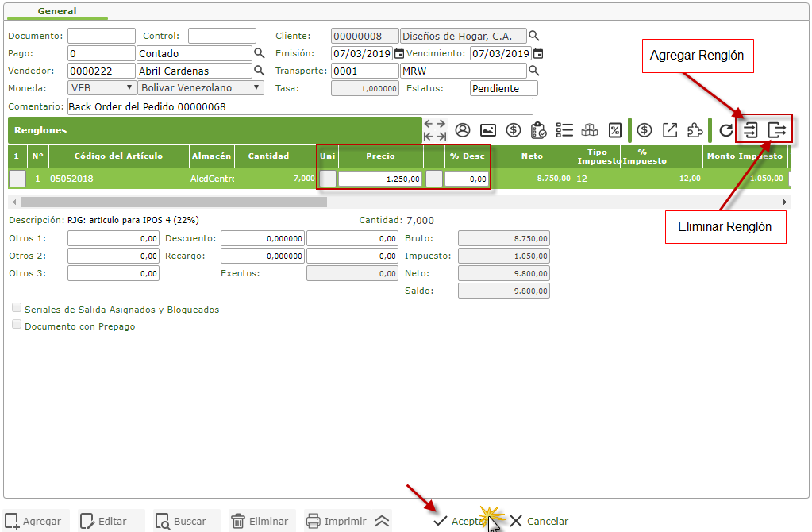
Task: Search for client using magnifier icon
Action: tap(534, 36)
